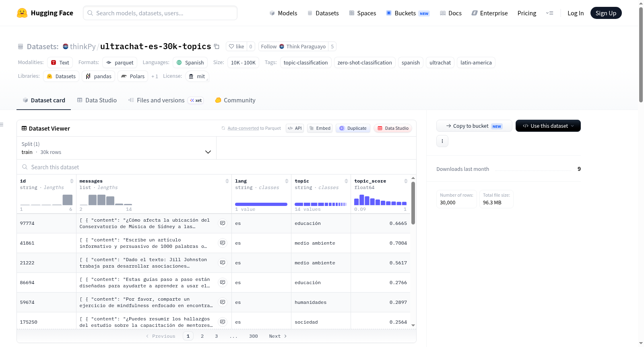Go to the Community tab
The width and height of the screenshot is (644, 347).
point(235,100)
